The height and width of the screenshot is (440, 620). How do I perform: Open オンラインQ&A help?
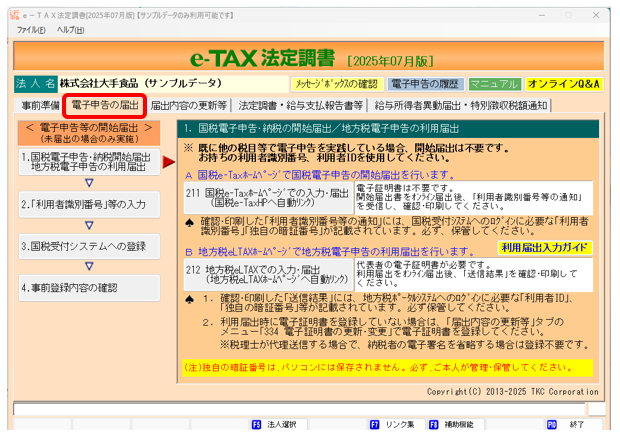pyautogui.click(x=563, y=84)
